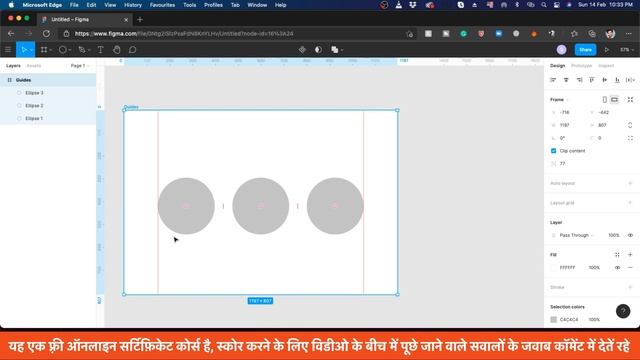Image resolution: width=640 pixels, height=360 pixels.
Task: Toggle the Clip content checkbox
Action: point(553,151)
